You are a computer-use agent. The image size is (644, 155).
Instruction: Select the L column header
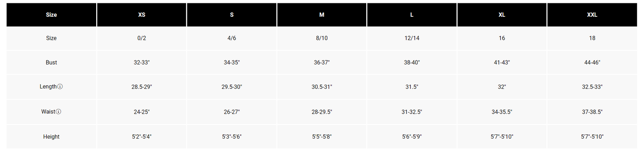coord(412,15)
